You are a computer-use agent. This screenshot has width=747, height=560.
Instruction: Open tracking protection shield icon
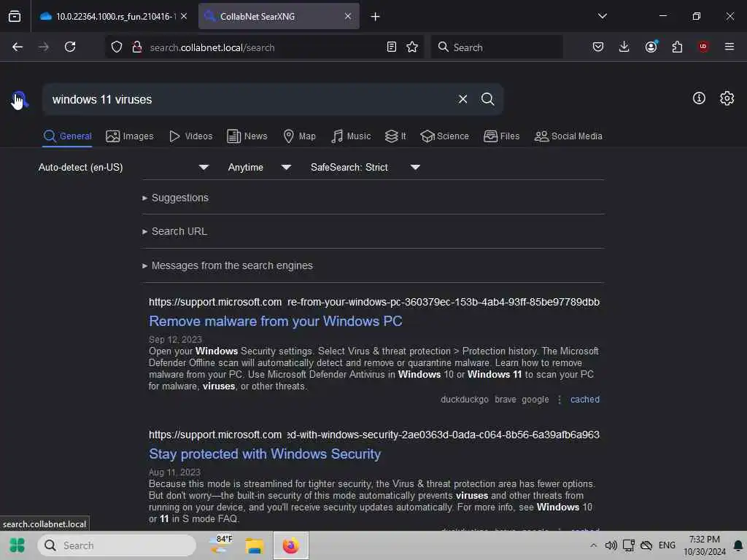pos(117,47)
